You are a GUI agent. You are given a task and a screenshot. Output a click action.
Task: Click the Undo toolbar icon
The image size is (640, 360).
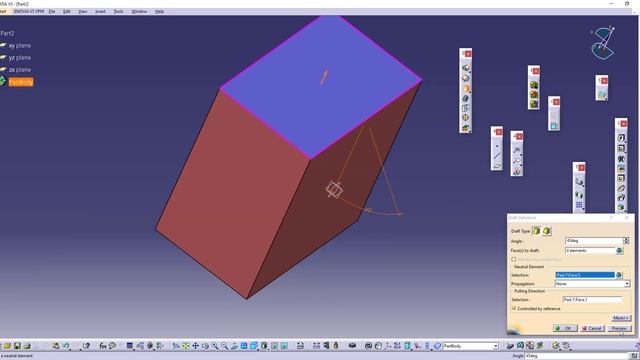(66, 346)
